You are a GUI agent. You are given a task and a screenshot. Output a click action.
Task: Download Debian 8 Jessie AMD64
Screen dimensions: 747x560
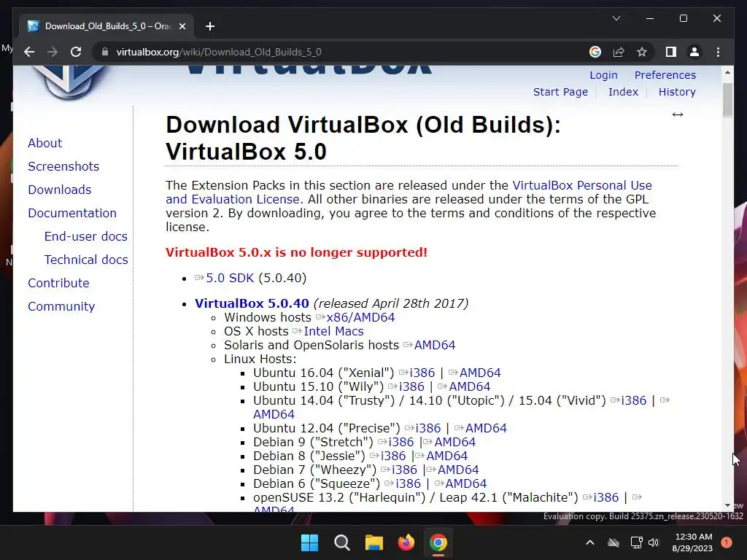pyautogui.click(x=447, y=455)
